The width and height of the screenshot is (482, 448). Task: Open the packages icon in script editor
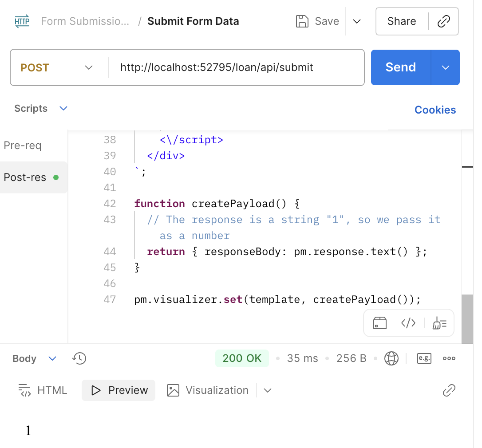(x=380, y=323)
